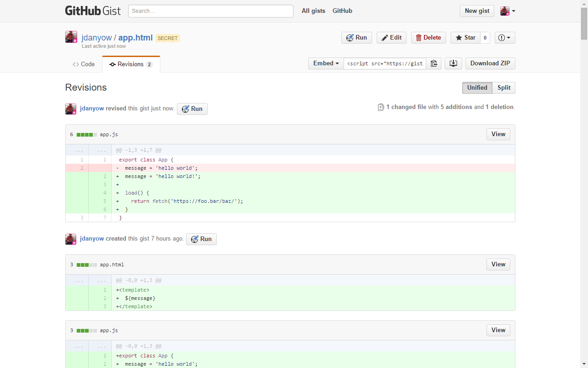588x368 pixels.
Task: Open the All gists menu link
Action: coord(313,11)
